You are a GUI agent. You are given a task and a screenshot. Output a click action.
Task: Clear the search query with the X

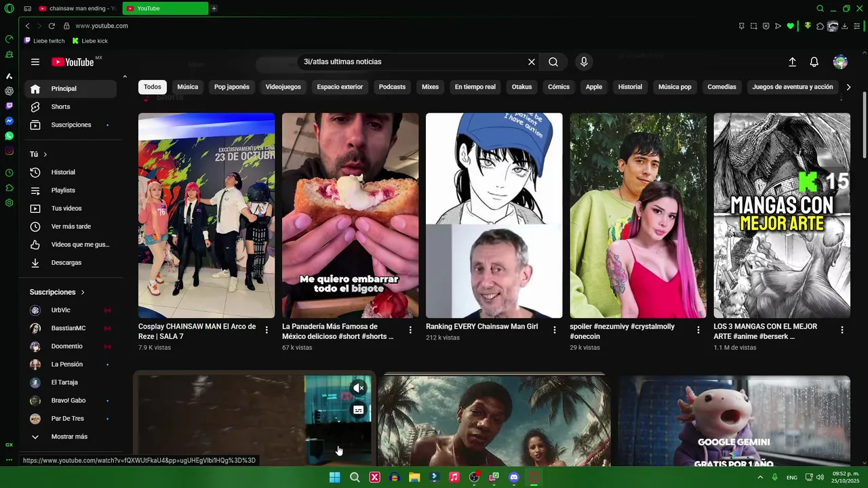coord(532,62)
